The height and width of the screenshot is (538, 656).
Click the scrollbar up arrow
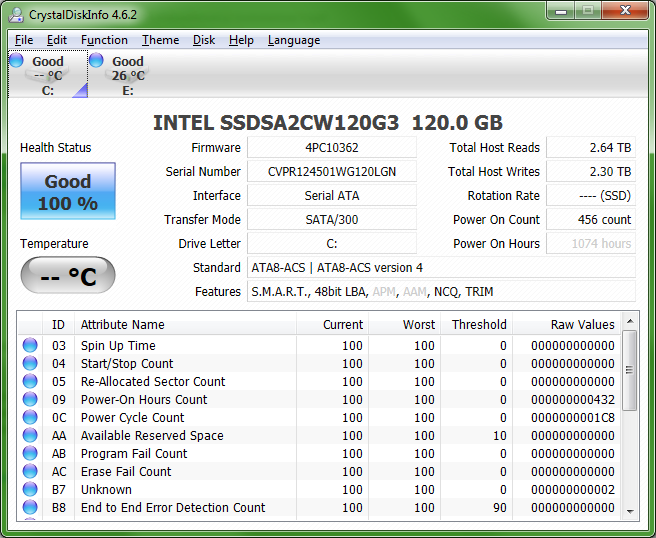coord(630,321)
